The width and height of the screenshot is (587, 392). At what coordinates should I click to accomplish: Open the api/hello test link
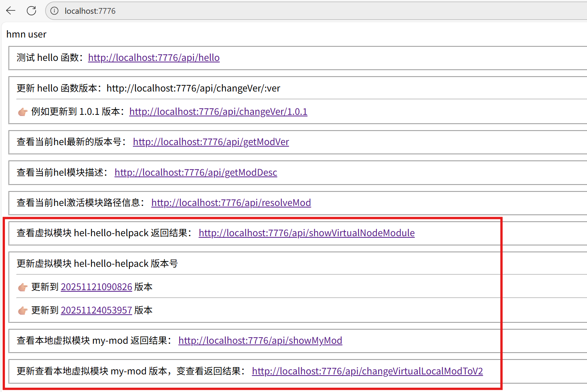[x=154, y=58]
